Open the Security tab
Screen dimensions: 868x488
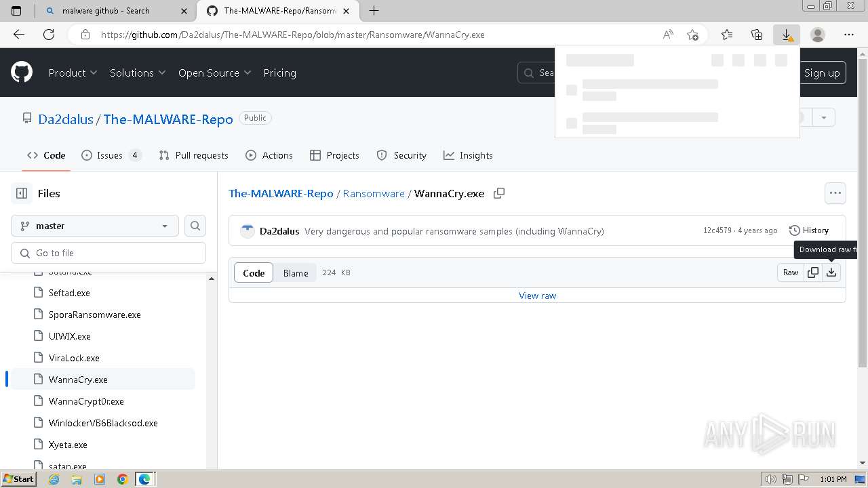tap(401, 155)
